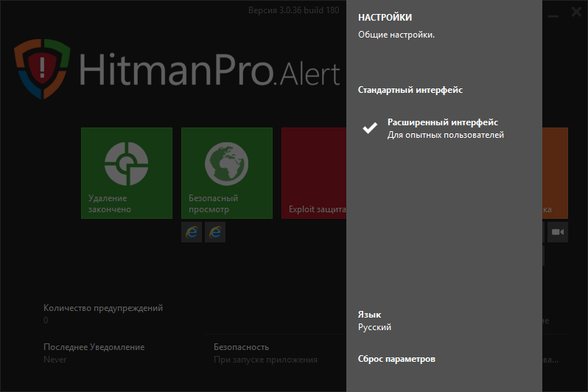The image size is (588, 392).
Task: Click the webcam camera icon
Action: tap(558, 232)
